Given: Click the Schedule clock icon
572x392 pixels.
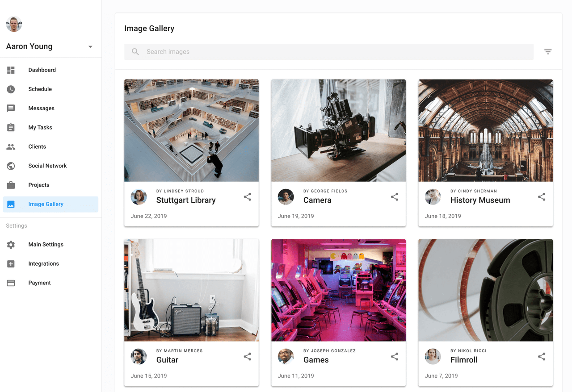Looking at the screenshot, I should 11,89.
